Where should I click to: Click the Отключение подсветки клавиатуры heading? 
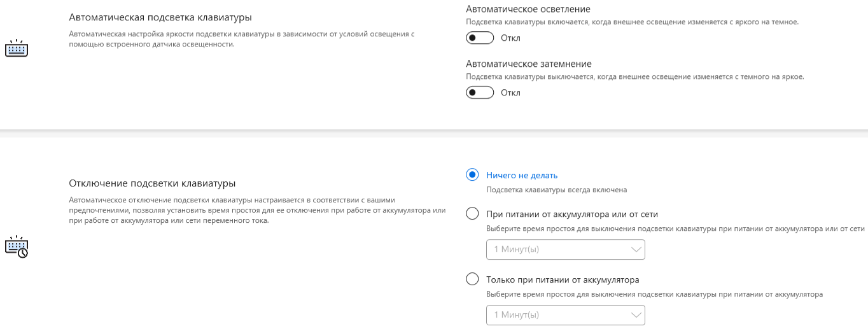[152, 183]
